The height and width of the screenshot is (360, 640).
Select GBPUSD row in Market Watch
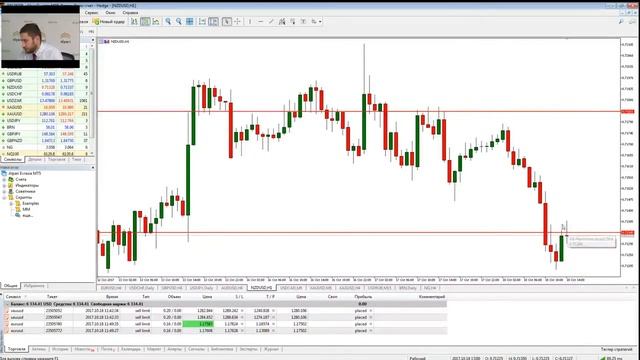45,80
